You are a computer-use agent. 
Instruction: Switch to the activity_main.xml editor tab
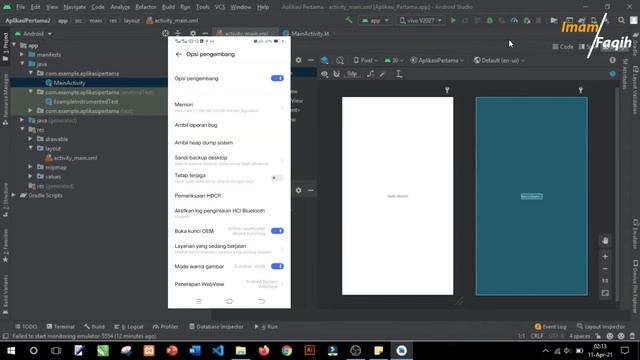coord(246,33)
